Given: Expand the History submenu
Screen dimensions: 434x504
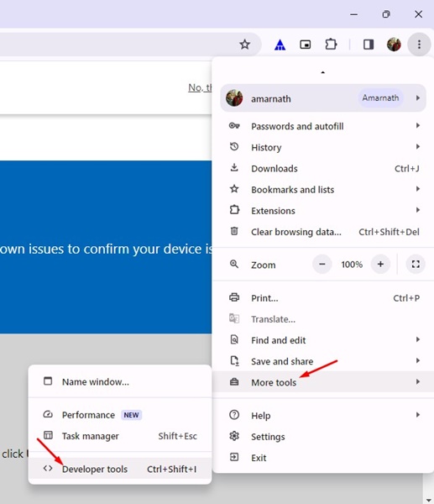Looking at the screenshot, I should [x=323, y=147].
